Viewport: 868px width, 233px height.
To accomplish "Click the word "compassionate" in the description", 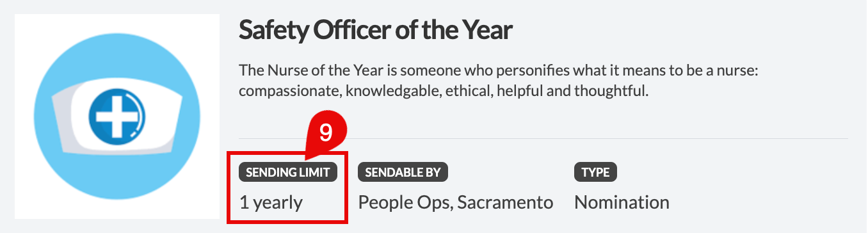I will click(x=289, y=92).
